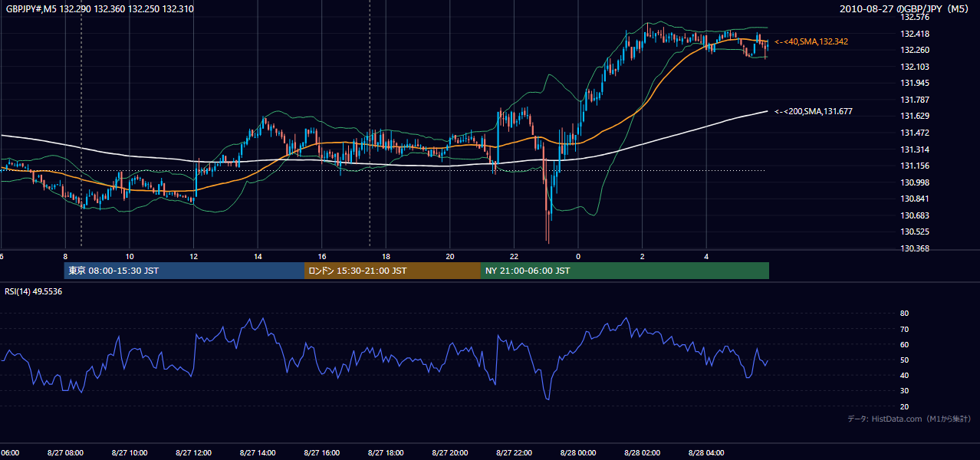Click RSI scale value 50
The height and width of the screenshot is (460, 980).
(x=905, y=360)
